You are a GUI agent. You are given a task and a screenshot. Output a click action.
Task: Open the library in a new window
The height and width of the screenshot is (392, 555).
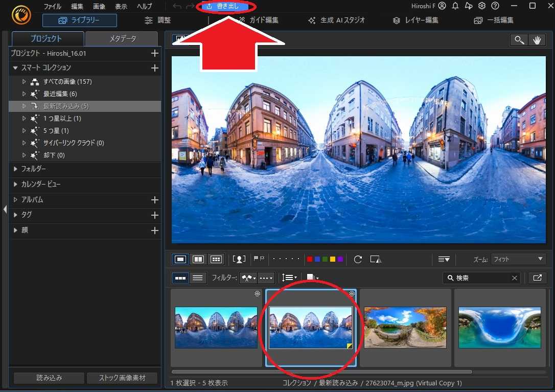click(537, 278)
